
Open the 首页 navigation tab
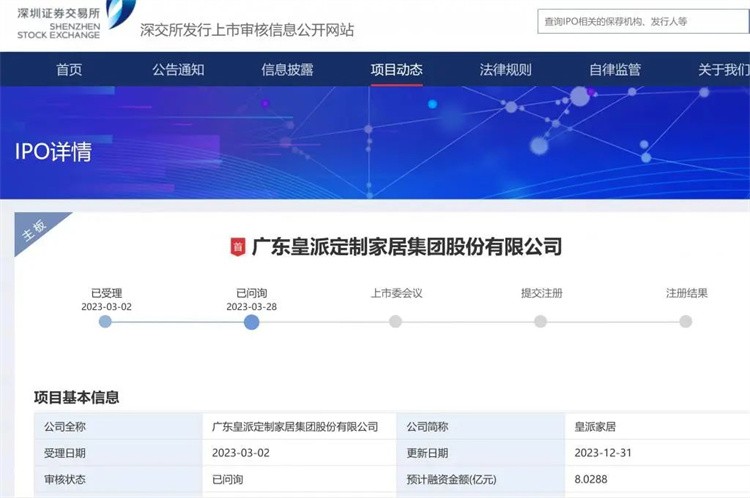click(69, 70)
